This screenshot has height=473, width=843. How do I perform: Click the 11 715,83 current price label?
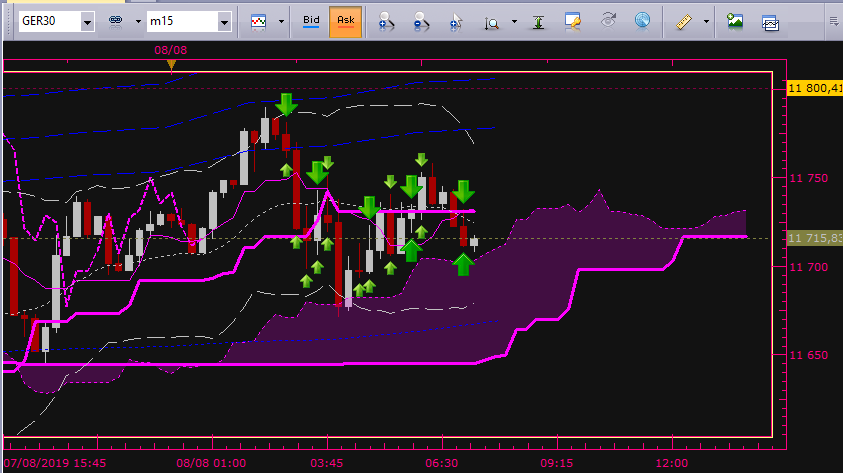click(x=815, y=238)
